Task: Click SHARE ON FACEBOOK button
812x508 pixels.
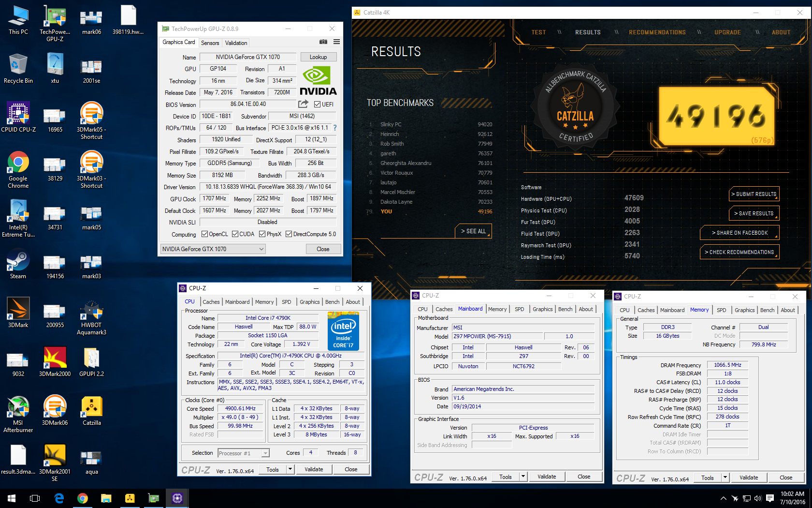Action: (739, 233)
